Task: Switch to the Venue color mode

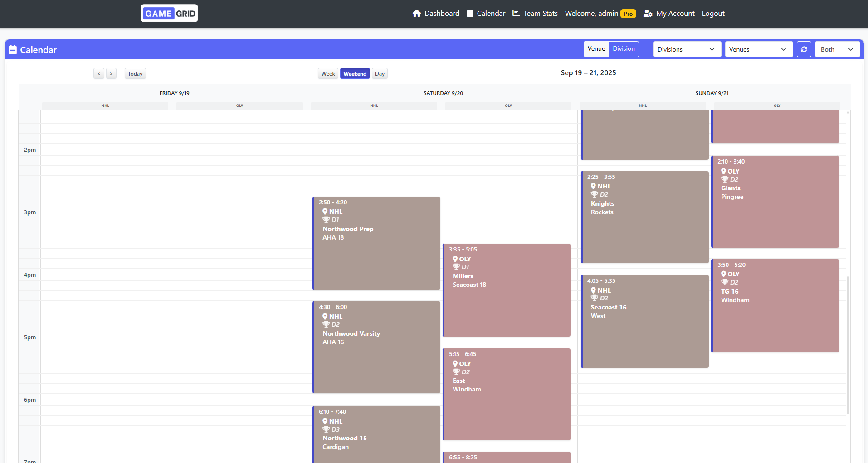Action: pyautogui.click(x=596, y=49)
